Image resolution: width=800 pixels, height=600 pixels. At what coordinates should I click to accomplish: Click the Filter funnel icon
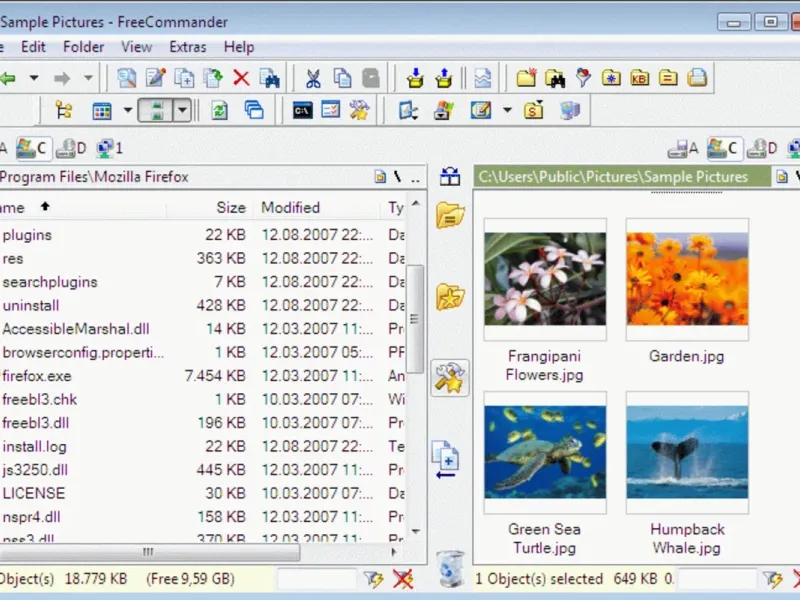(583, 78)
